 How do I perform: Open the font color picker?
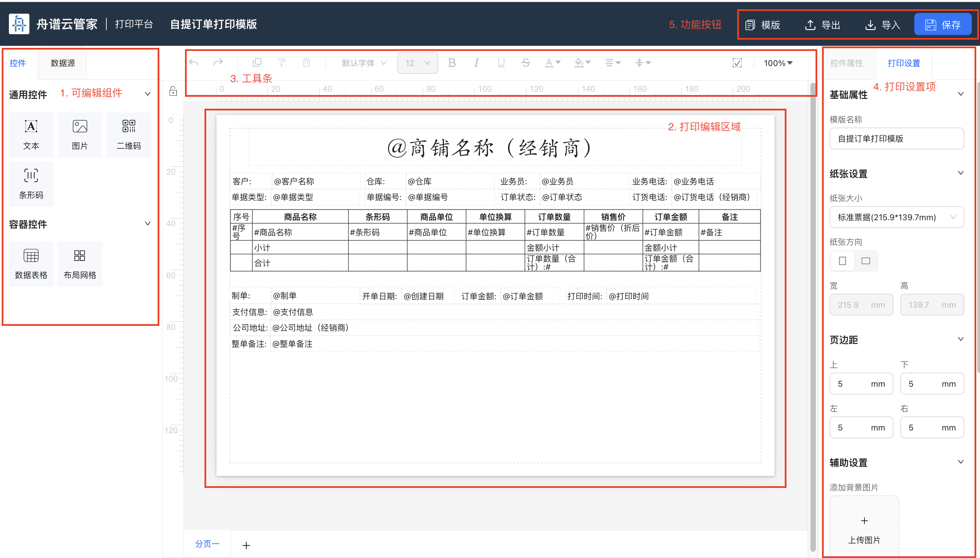coord(553,63)
